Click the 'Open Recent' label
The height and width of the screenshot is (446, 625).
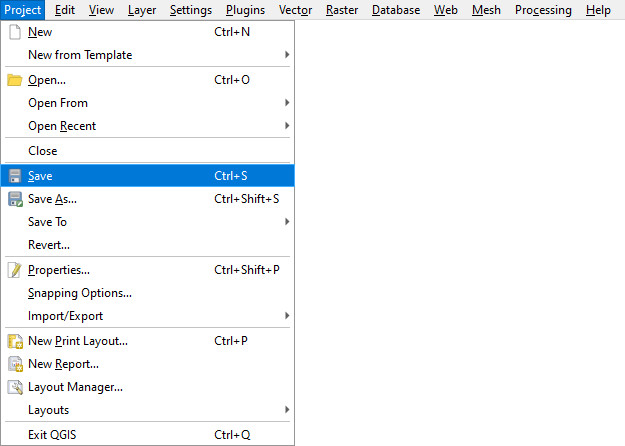pos(62,126)
